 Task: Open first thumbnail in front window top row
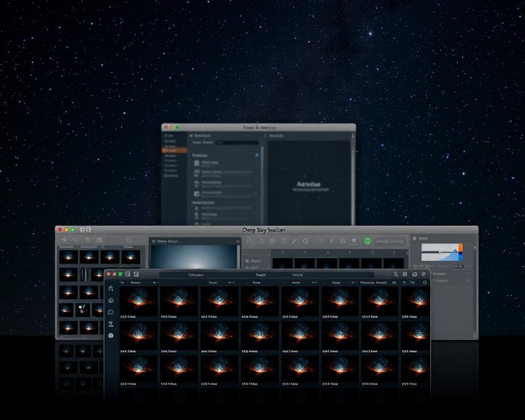click(x=138, y=300)
